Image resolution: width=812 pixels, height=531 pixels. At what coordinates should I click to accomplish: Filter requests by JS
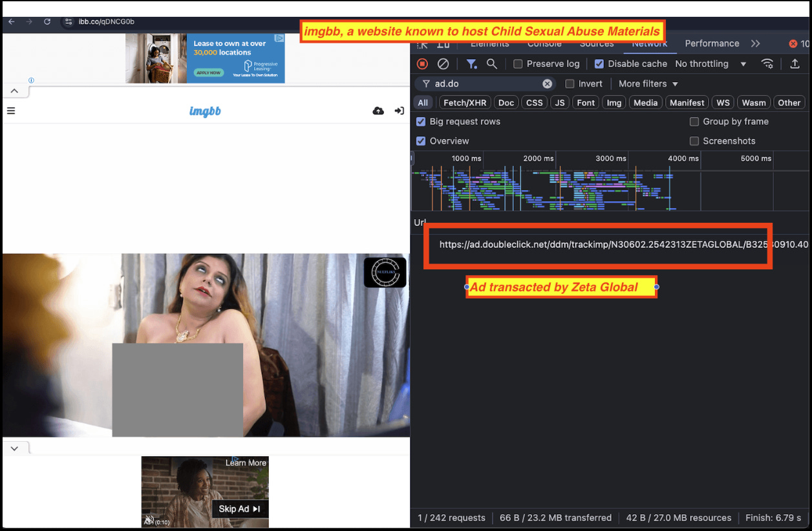pyautogui.click(x=560, y=103)
